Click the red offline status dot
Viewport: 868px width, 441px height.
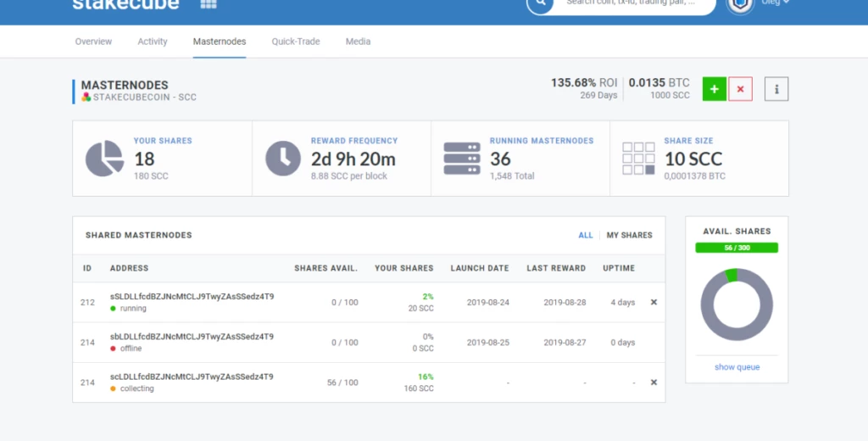coord(113,349)
